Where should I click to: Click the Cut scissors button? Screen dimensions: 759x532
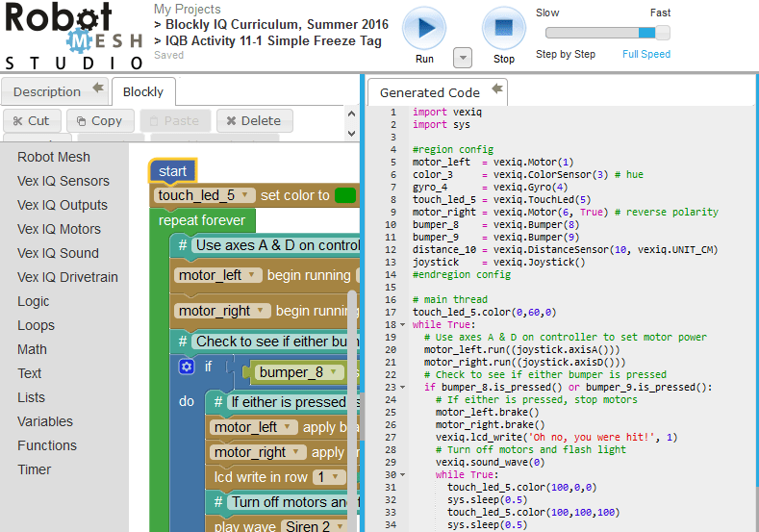(32, 120)
